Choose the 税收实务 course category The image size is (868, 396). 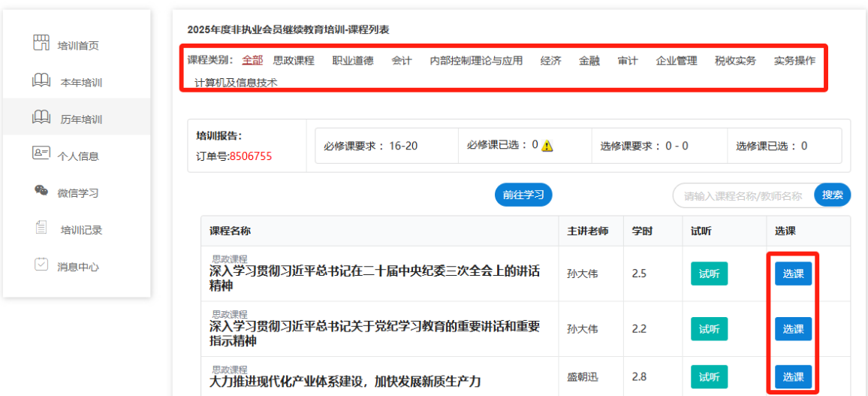tap(735, 61)
